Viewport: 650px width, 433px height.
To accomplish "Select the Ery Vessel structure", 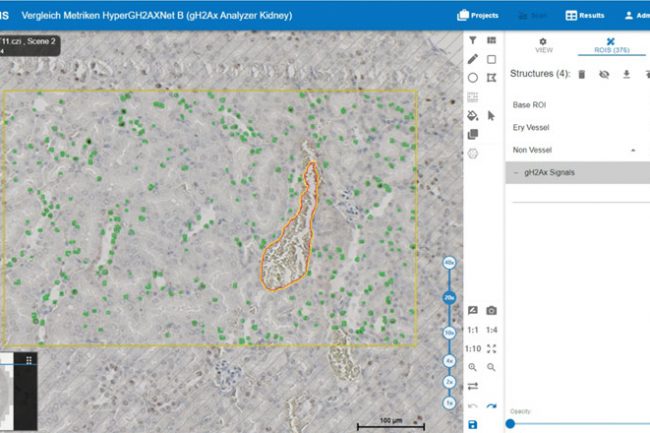I will point(531,127).
